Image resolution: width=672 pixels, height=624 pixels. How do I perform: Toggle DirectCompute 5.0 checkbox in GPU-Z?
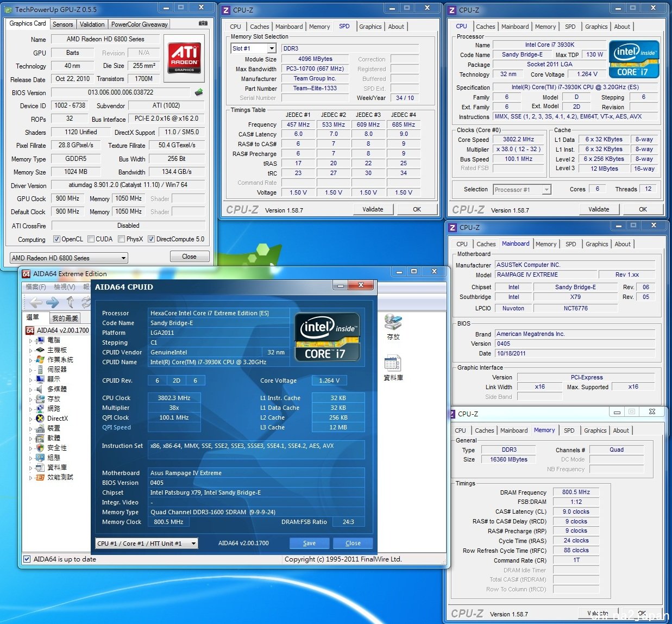(x=152, y=239)
